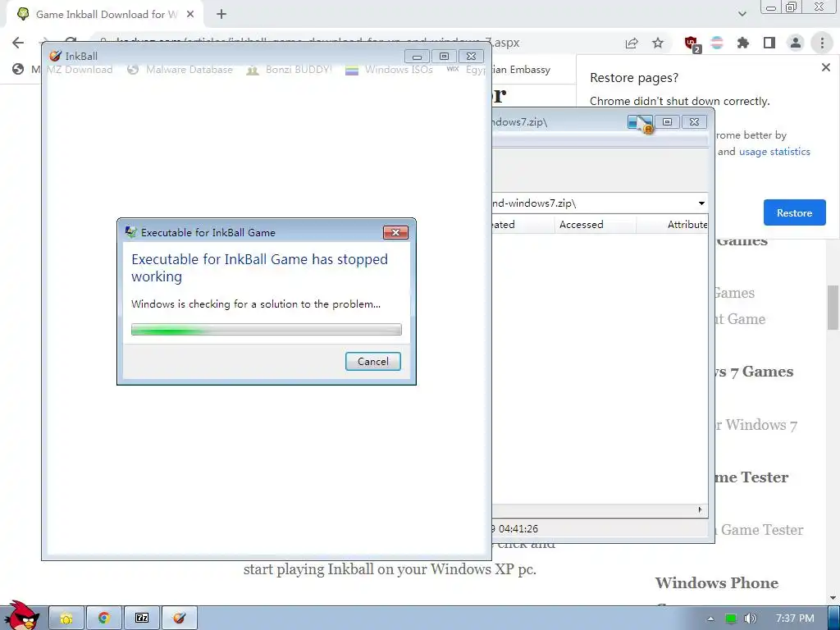The image size is (840, 630).
Task: Open File Explorer from taskbar
Action: coord(66,619)
